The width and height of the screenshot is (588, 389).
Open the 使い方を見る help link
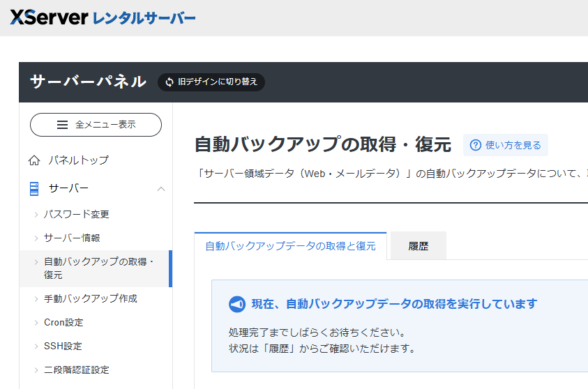[x=513, y=145]
